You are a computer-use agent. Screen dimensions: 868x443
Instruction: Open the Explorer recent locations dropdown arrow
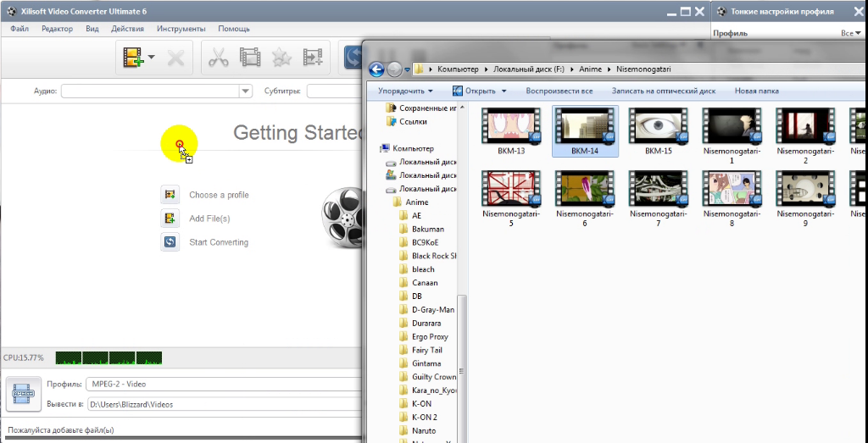coord(408,69)
